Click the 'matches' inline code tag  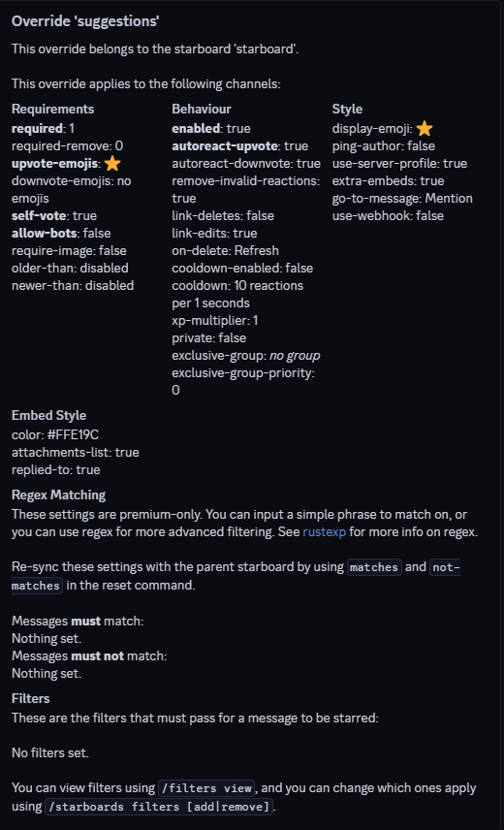point(374,567)
